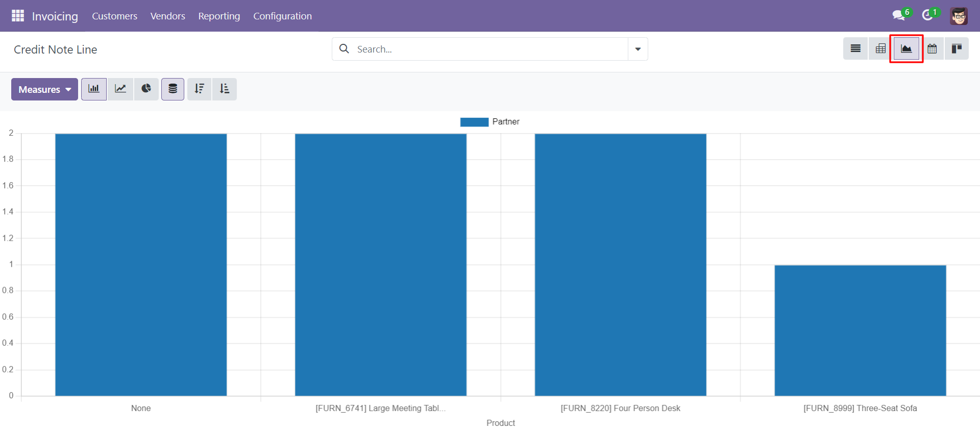Switch to pivot table view
The width and height of the screenshot is (980, 431).
[880, 49]
